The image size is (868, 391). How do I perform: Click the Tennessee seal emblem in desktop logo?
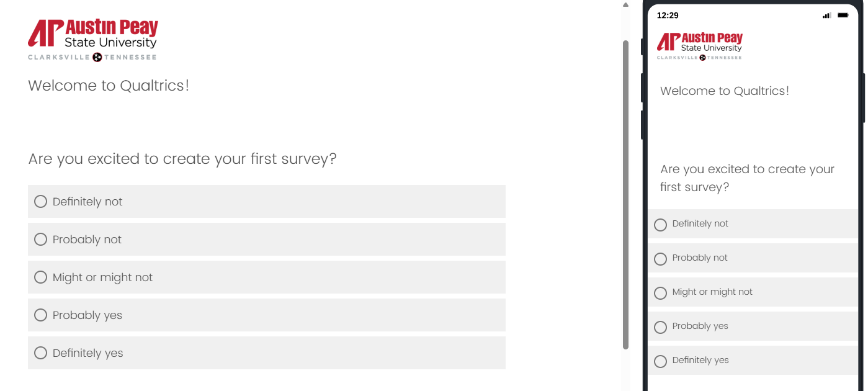pos(97,57)
